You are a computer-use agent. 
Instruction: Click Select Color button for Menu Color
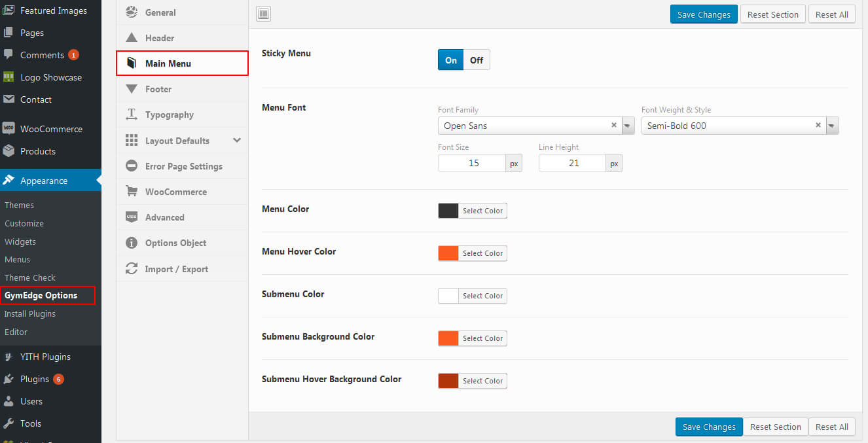coord(482,211)
